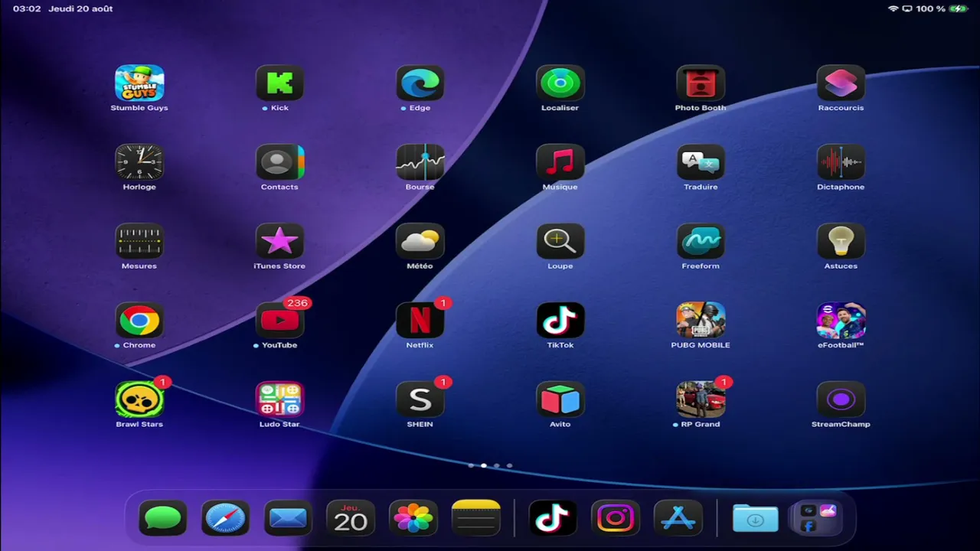Image resolution: width=980 pixels, height=551 pixels.
Task: Open the Downloads folder in the dock
Action: click(755, 519)
